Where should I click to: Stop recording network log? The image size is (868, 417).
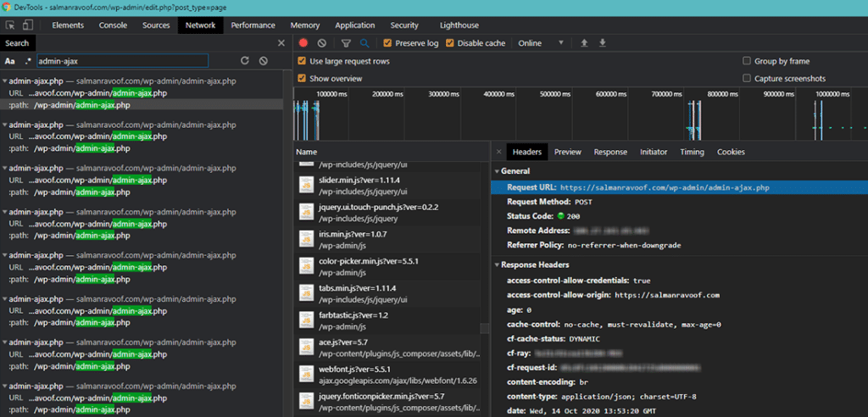(x=303, y=43)
